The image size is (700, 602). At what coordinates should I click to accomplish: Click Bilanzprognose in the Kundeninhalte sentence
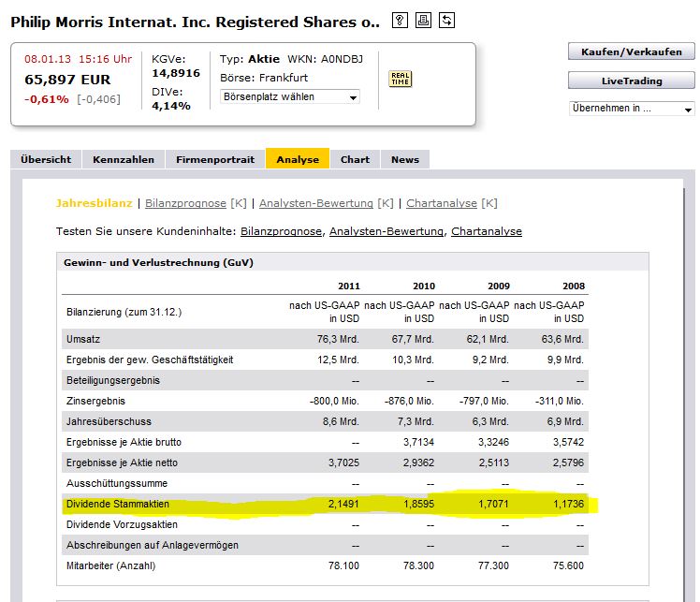click(281, 231)
